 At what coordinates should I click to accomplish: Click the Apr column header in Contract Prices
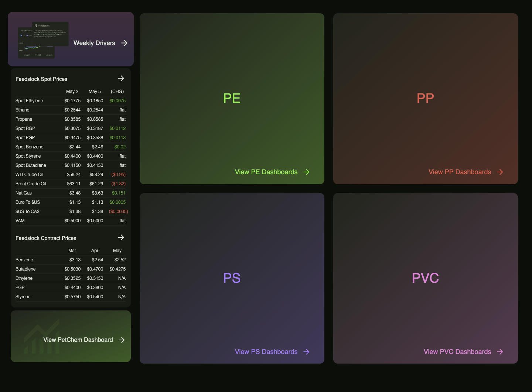pyautogui.click(x=95, y=251)
